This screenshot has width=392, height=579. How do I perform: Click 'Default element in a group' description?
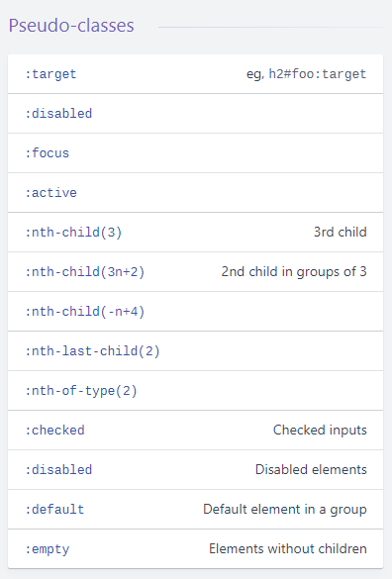pyautogui.click(x=284, y=509)
